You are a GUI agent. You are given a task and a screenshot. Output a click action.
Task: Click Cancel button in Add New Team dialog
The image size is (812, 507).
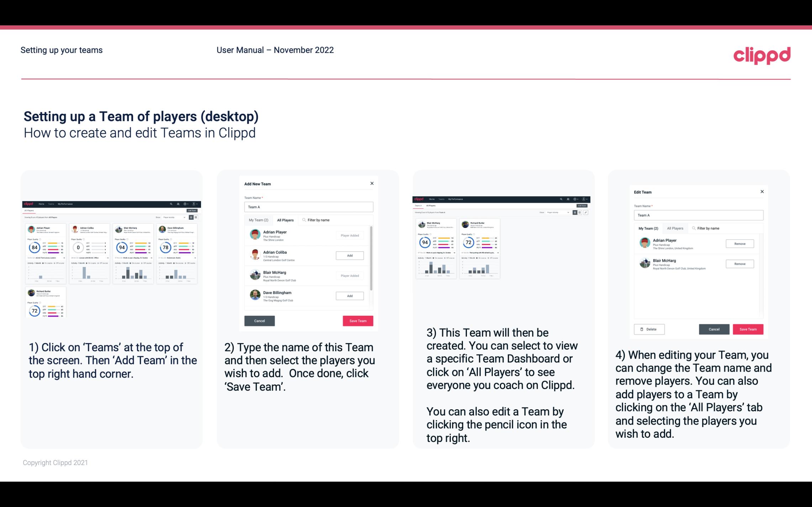coord(259,320)
